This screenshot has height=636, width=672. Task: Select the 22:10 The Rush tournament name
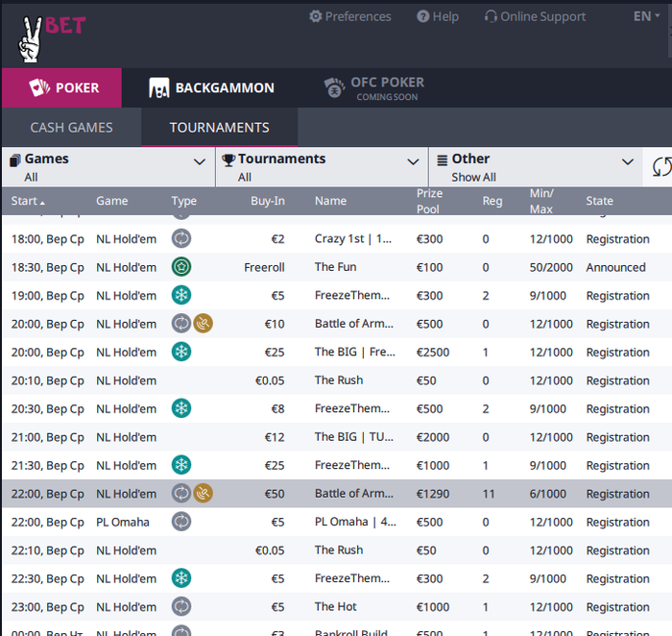click(339, 550)
